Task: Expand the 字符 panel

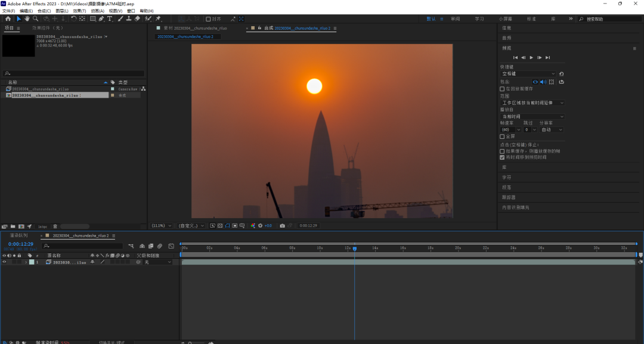Action: point(506,177)
